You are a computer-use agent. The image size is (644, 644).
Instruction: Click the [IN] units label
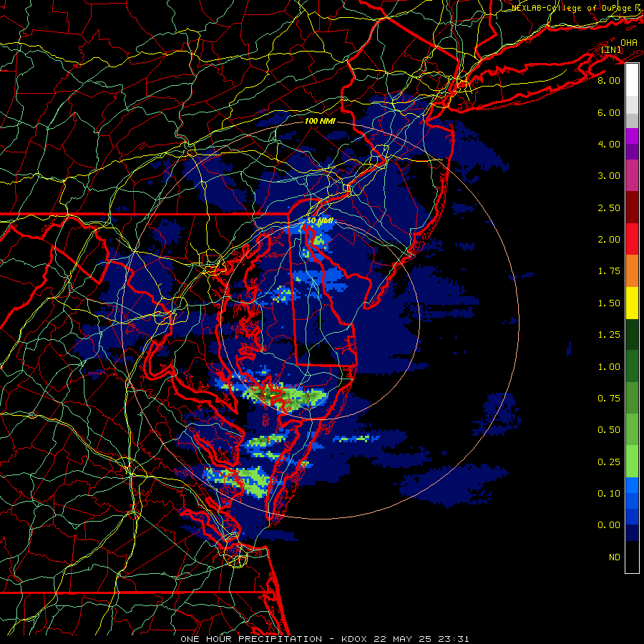tap(611, 49)
